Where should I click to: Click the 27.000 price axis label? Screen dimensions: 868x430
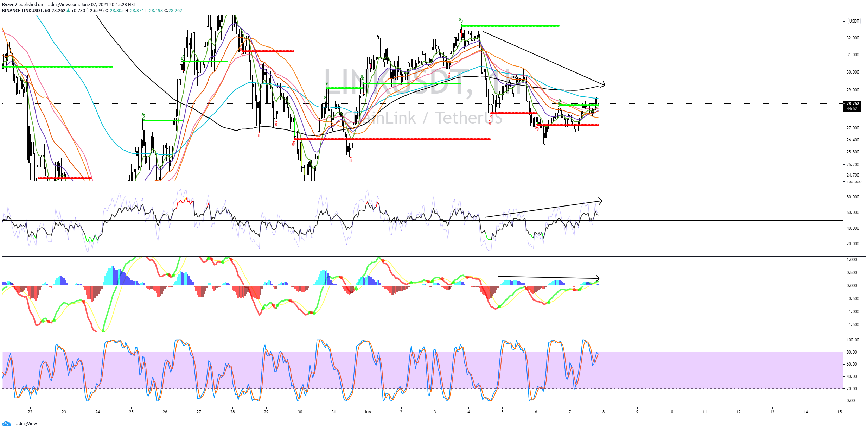[x=853, y=128]
